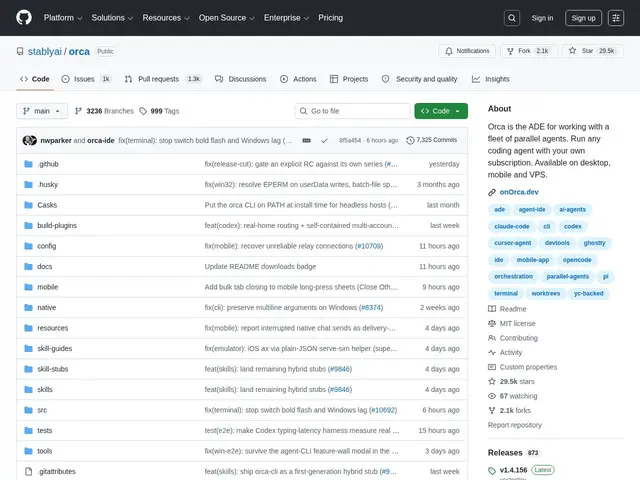Click the file icon for .gitattributes

(28, 471)
